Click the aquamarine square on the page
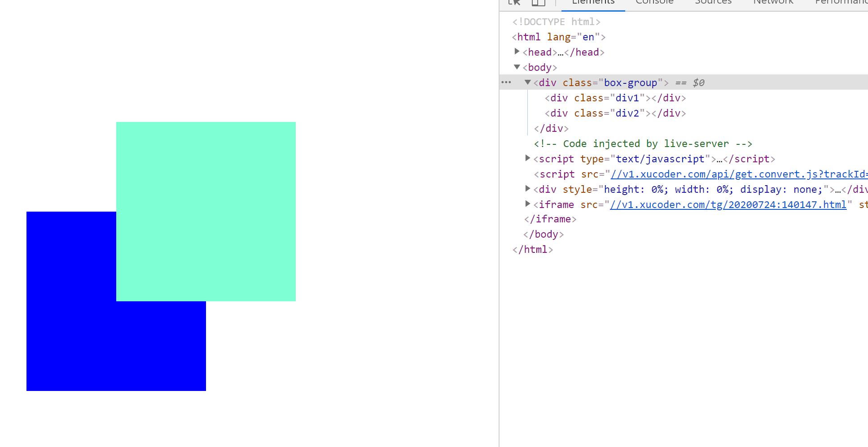Screen dimensions: 868x447 (206, 212)
